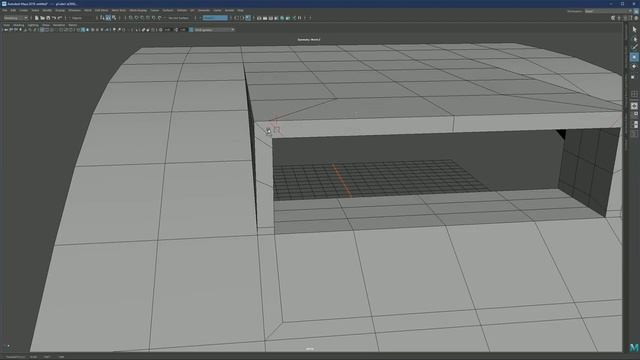Click the Undo arrow icon
The width and height of the screenshot is (640, 360).
[54, 18]
